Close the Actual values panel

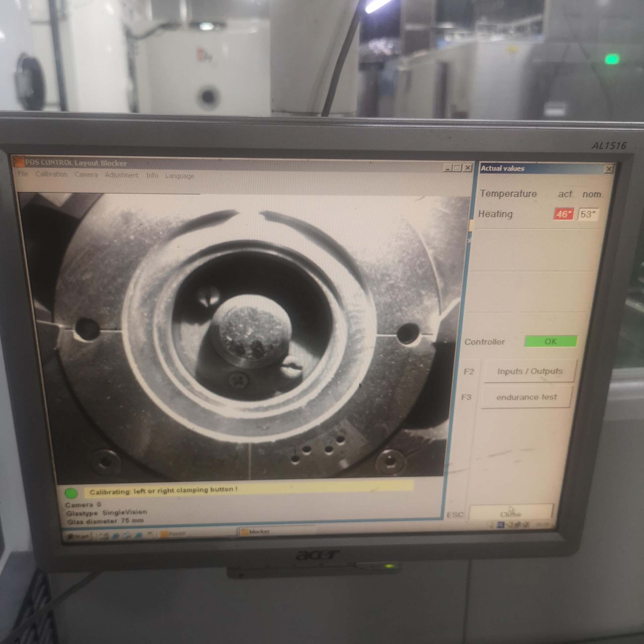point(608,169)
